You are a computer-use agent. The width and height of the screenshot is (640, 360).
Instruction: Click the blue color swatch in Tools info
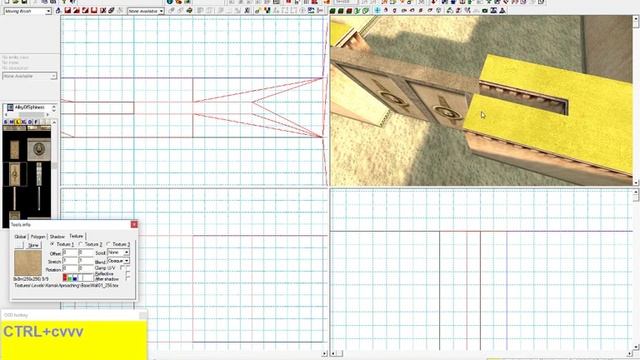75,278
